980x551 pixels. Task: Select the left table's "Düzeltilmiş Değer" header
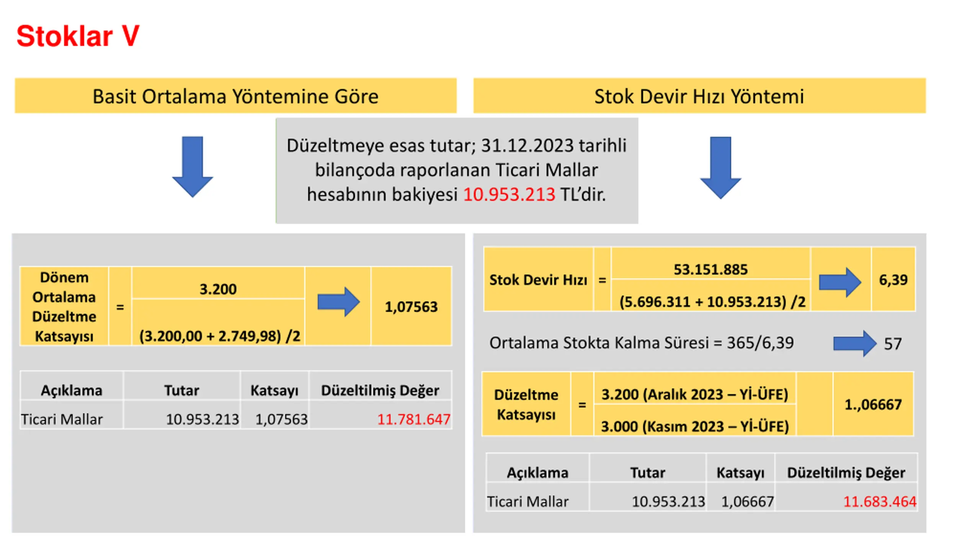(x=380, y=390)
